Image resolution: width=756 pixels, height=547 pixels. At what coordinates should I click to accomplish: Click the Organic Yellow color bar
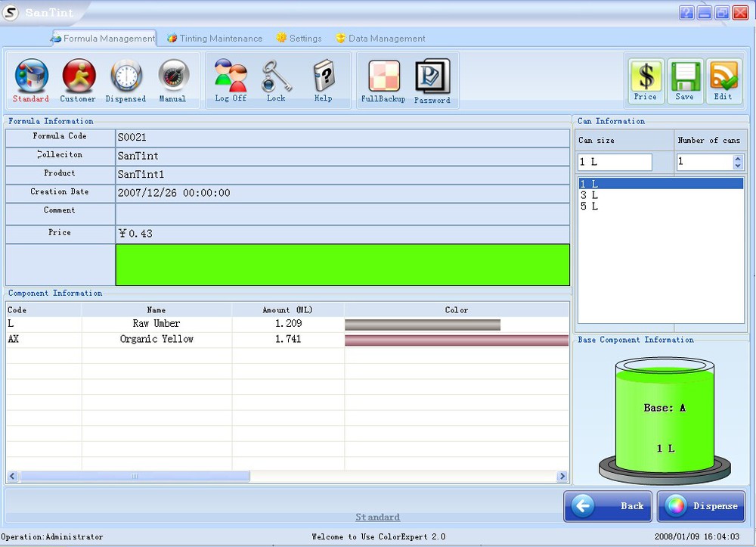tap(457, 340)
